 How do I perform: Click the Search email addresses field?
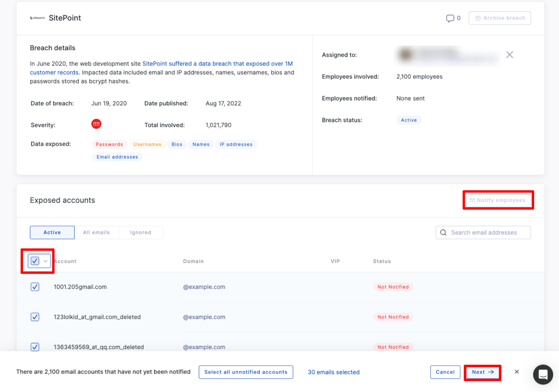click(483, 232)
